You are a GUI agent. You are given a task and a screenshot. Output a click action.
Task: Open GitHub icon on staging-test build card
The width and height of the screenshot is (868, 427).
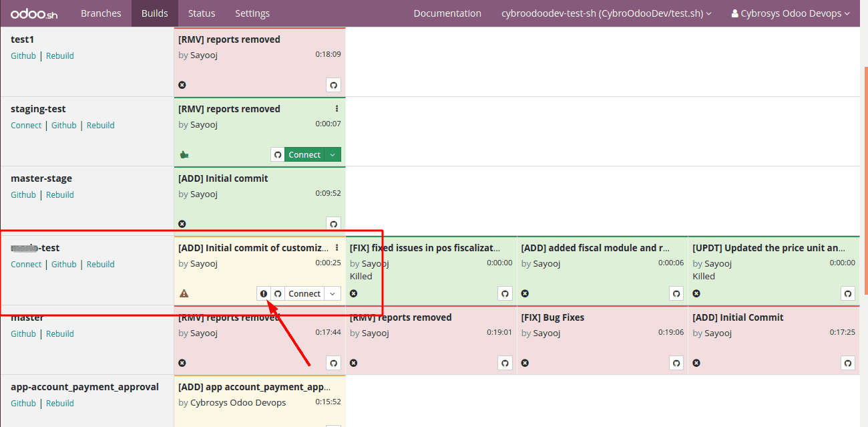(x=278, y=154)
